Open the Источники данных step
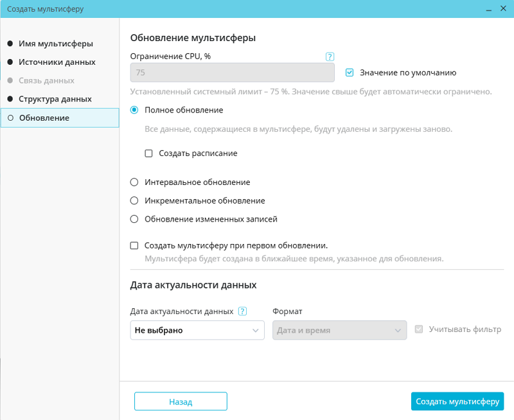The height and width of the screenshot is (420, 514). pyautogui.click(x=57, y=62)
